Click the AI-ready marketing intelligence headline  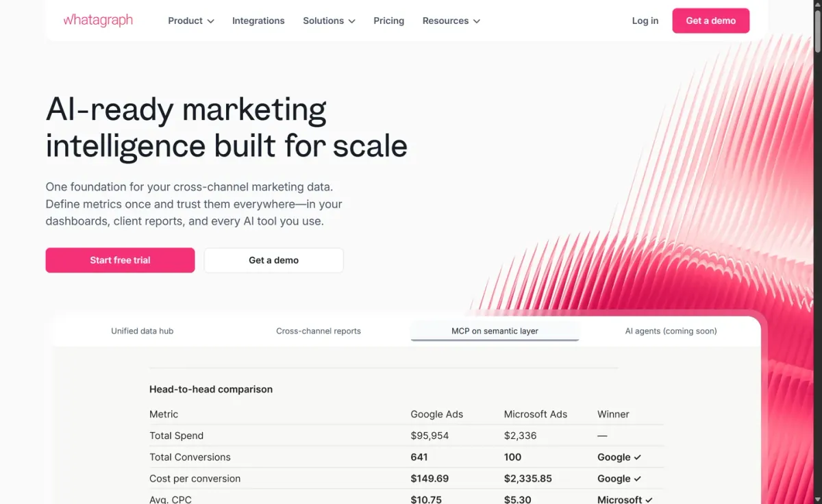(227, 128)
